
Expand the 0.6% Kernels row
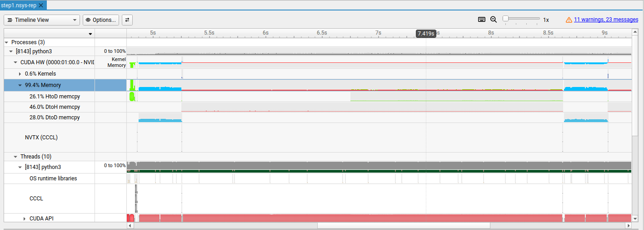[x=20, y=74]
